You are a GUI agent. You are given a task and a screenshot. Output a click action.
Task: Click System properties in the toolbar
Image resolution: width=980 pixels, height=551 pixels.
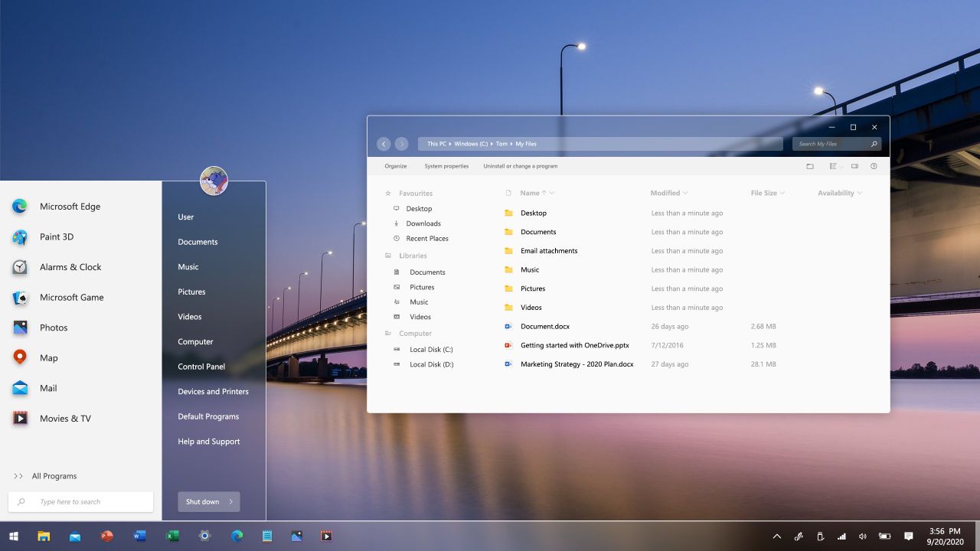446,166
